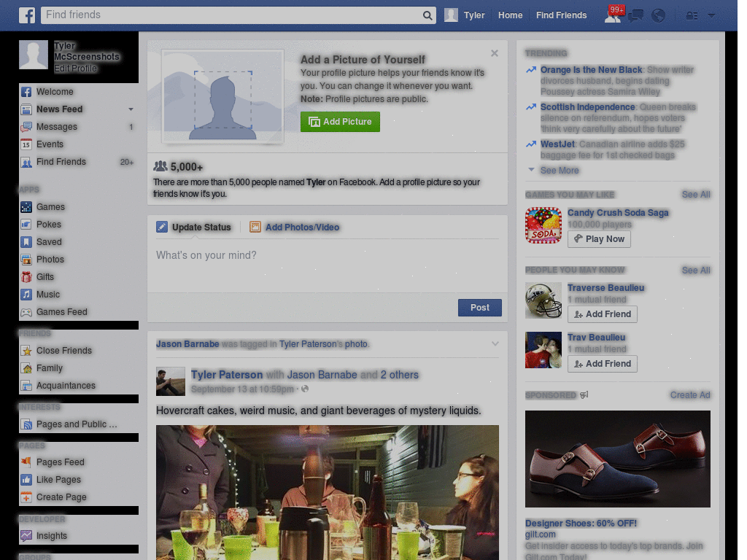Click the Music app icon

(x=26, y=295)
